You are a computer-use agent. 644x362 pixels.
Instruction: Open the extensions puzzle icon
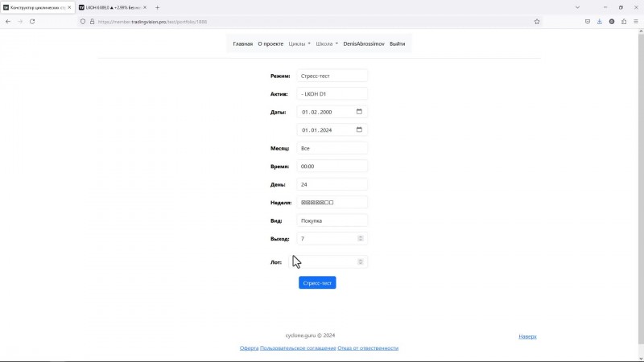pyautogui.click(x=624, y=22)
